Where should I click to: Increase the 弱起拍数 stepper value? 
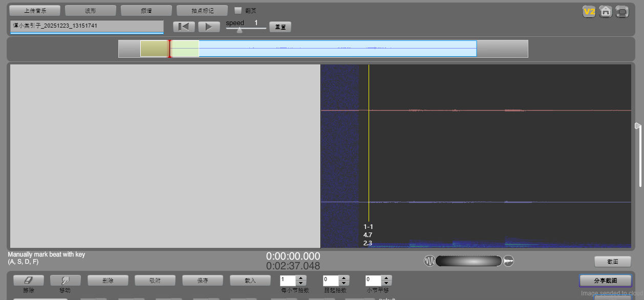344,278
